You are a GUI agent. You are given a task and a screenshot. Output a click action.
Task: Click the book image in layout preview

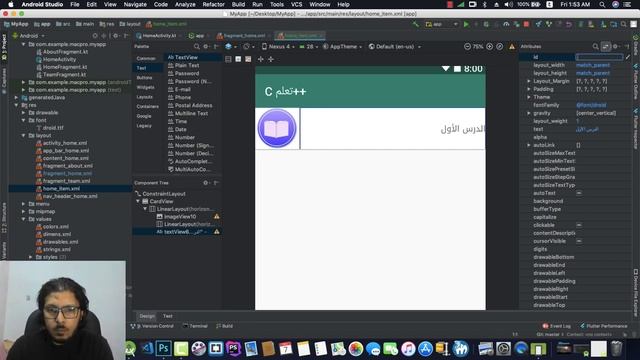pos(277,128)
